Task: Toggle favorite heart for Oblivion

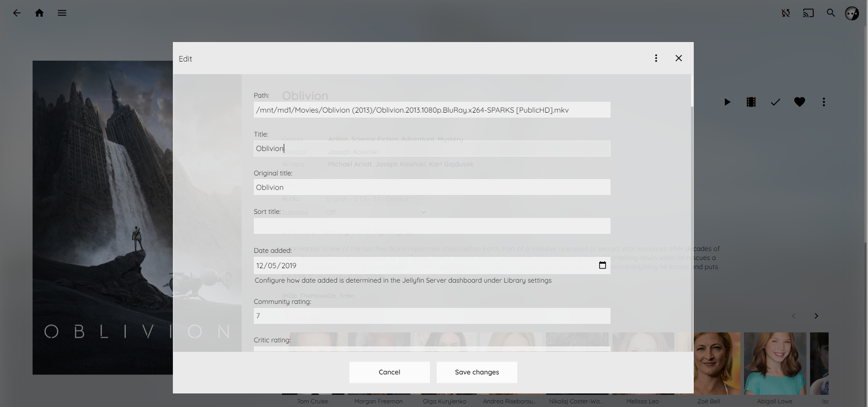Action: click(800, 102)
